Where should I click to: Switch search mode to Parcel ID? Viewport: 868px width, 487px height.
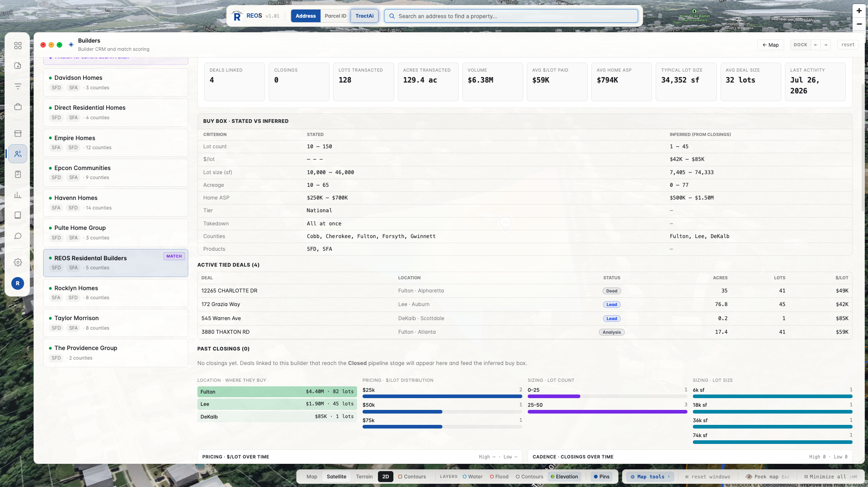coord(335,16)
